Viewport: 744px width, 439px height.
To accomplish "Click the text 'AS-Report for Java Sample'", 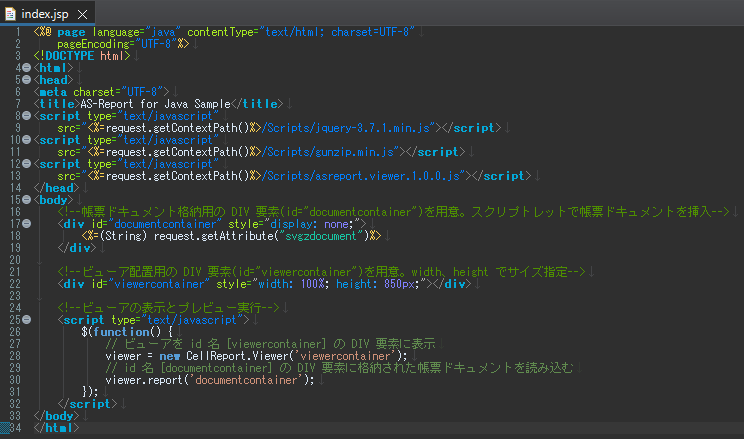I will pyautogui.click(x=155, y=104).
